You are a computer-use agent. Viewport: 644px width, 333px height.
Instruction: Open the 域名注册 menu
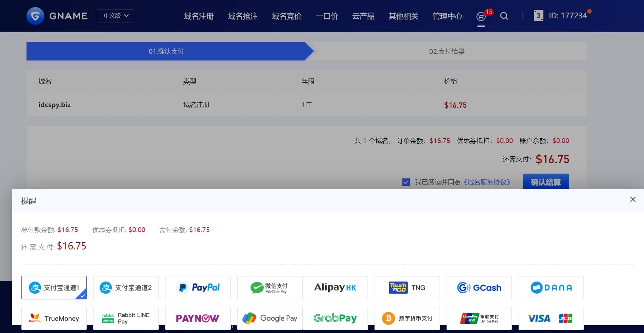coord(198,16)
